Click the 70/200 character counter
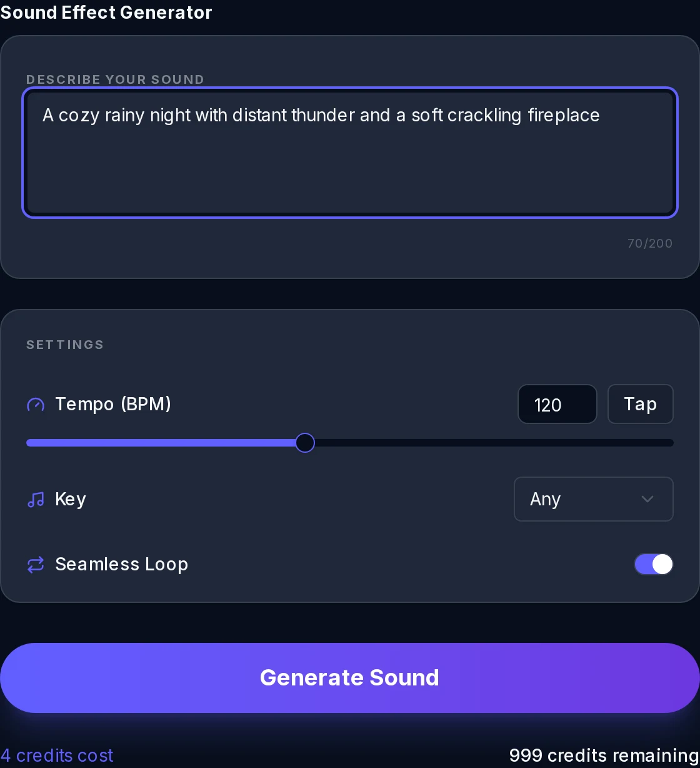Screen dimensions: 700x768 pyautogui.click(x=650, y=243)
